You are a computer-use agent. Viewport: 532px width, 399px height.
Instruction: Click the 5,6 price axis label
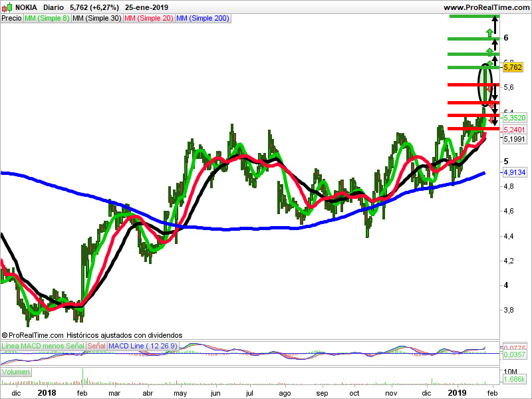509,87
